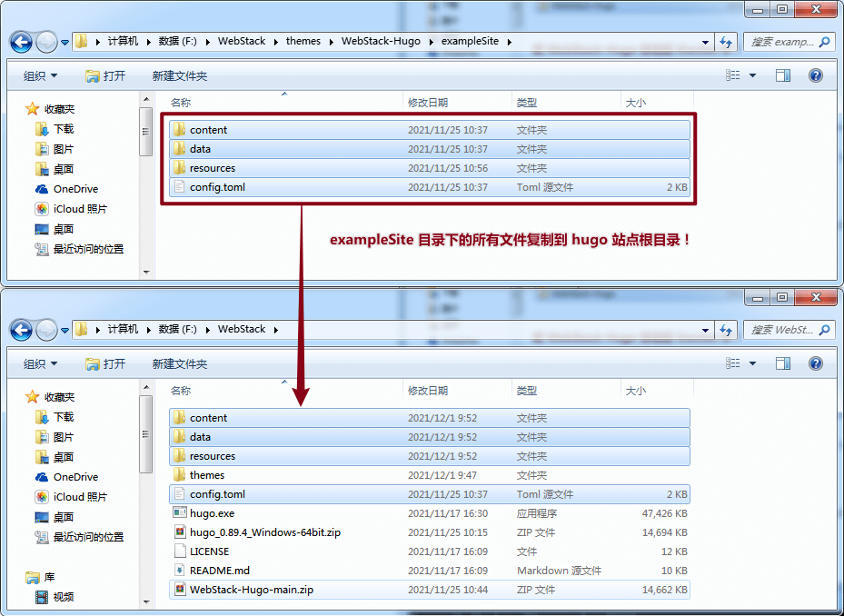Screen dimensions: 844x616
Task: Select hugo.exe application file
Action: click(430, 513)
